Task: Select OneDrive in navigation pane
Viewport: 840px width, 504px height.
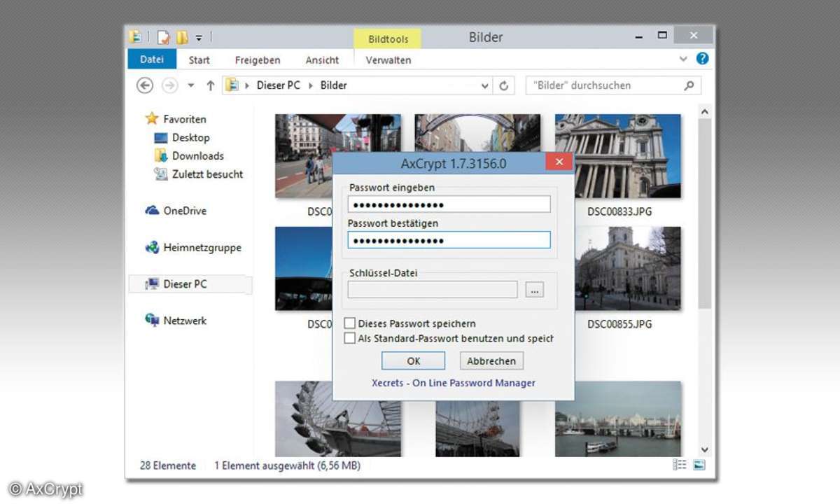Action: pyautogui.click(x=185, y=211)
